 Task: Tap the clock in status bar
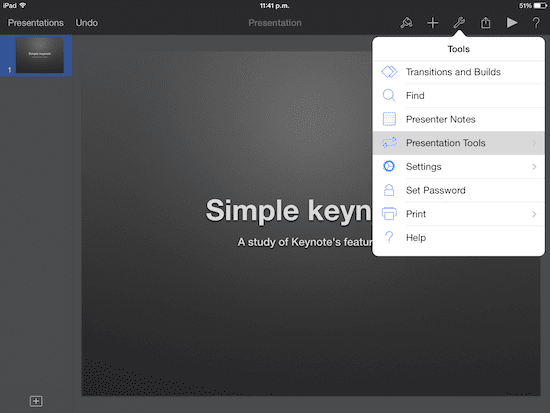pyautogui.click(x=274, y=6)
